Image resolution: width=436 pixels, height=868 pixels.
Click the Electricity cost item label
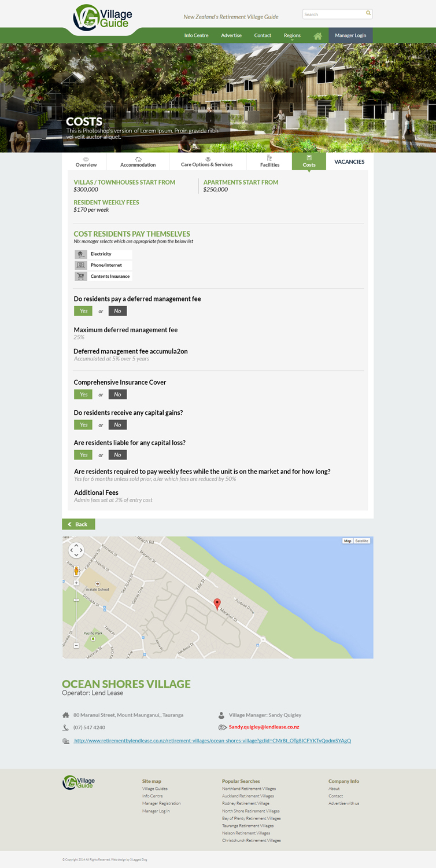[101, 254]
